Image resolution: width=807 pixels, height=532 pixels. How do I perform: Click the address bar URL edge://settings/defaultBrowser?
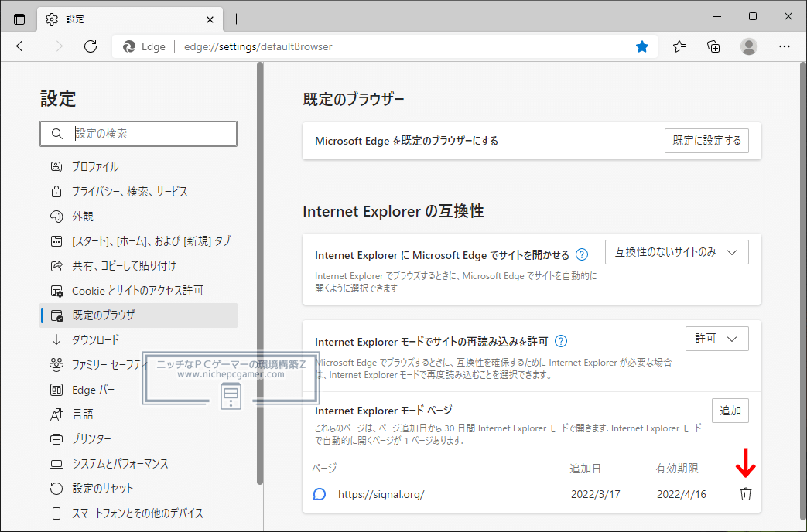point(258,47)
